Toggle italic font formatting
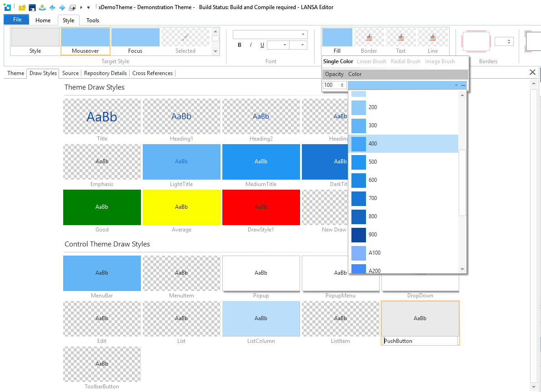This screenshot has height=392, width=541. point(250,45)
